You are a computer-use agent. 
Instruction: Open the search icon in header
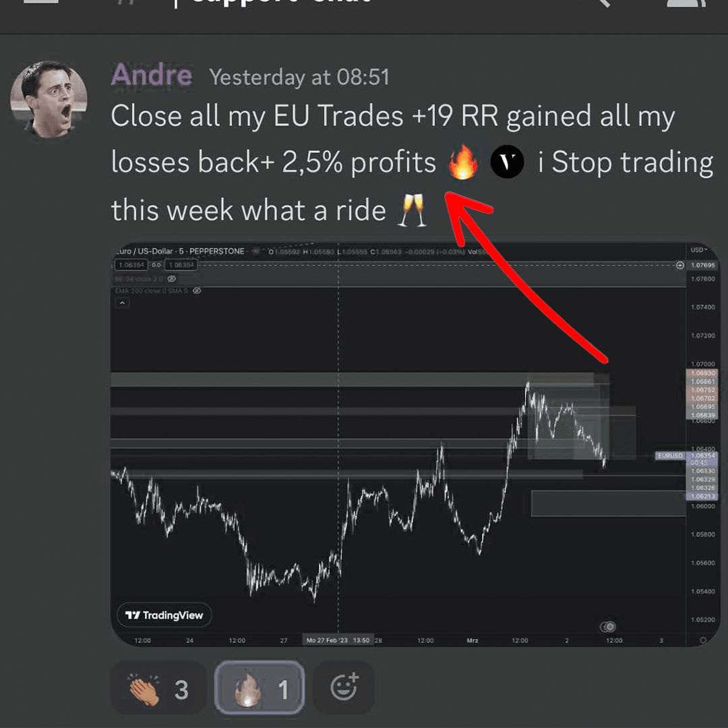point(599,3)
